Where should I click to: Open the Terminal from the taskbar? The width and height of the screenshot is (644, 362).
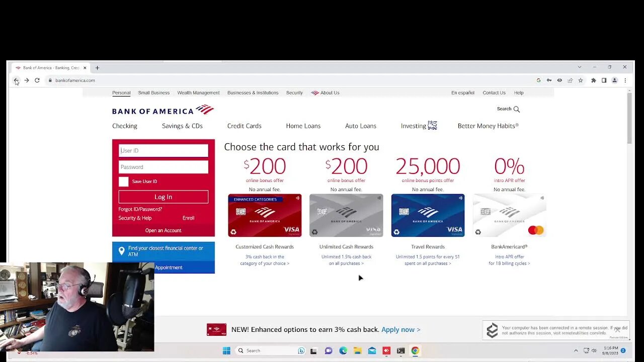coord(400,351)
